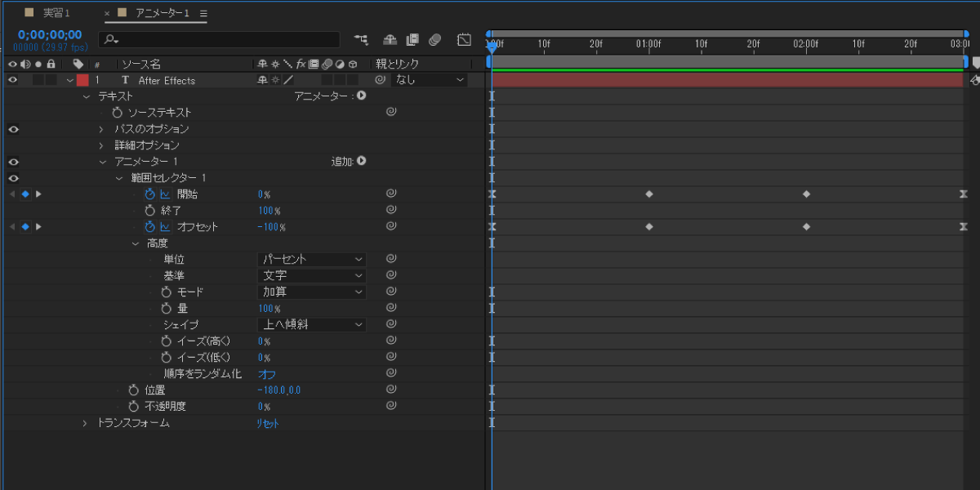The image size is (980, 490).
Task: Open the モード dropdown showing 加算
Action: pos(311,292)
